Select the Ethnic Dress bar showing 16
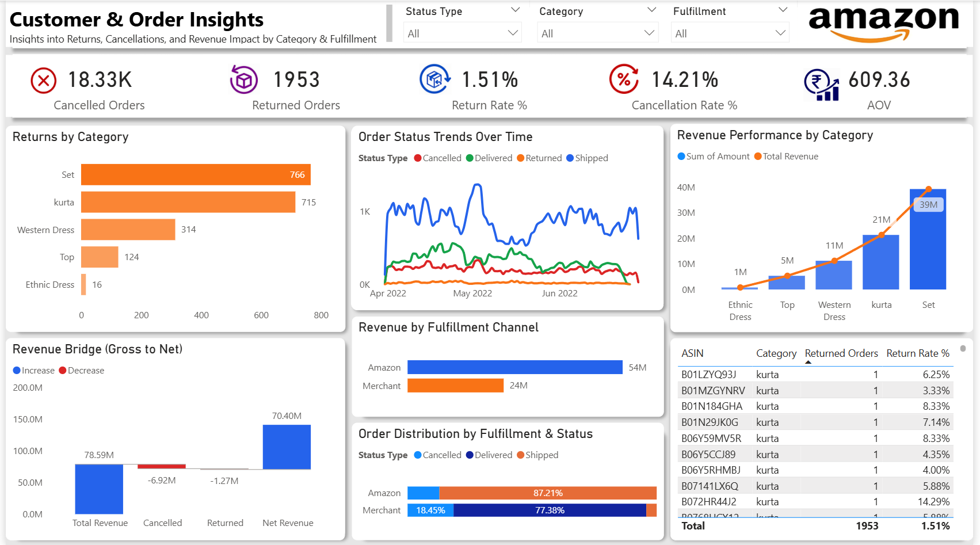Image resolution: width=980 pixels, height=545 pixels. [83, 284]
